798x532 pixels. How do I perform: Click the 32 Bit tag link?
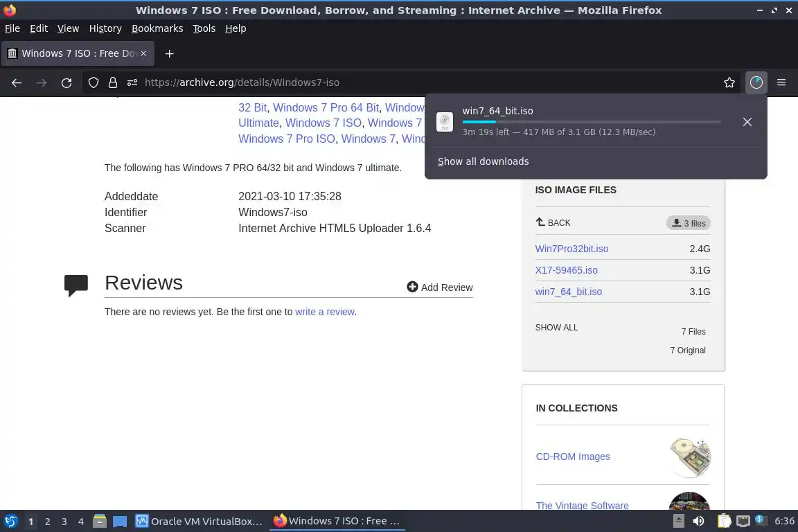(252, 108)
